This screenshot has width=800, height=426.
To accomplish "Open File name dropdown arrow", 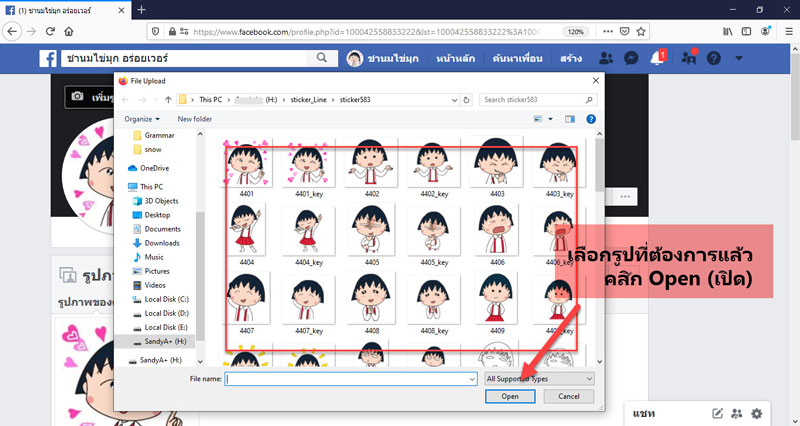I will click(x=472, y=379).
